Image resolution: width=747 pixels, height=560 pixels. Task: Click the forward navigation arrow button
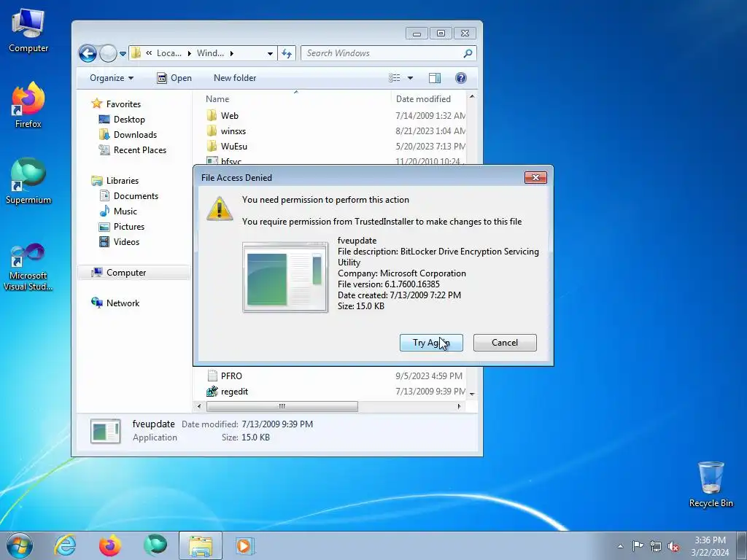coord(108,53)
